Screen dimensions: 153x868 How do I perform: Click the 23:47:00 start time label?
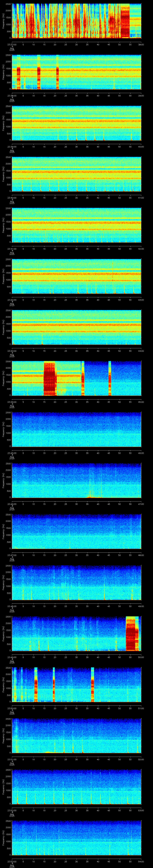point(12,555)
